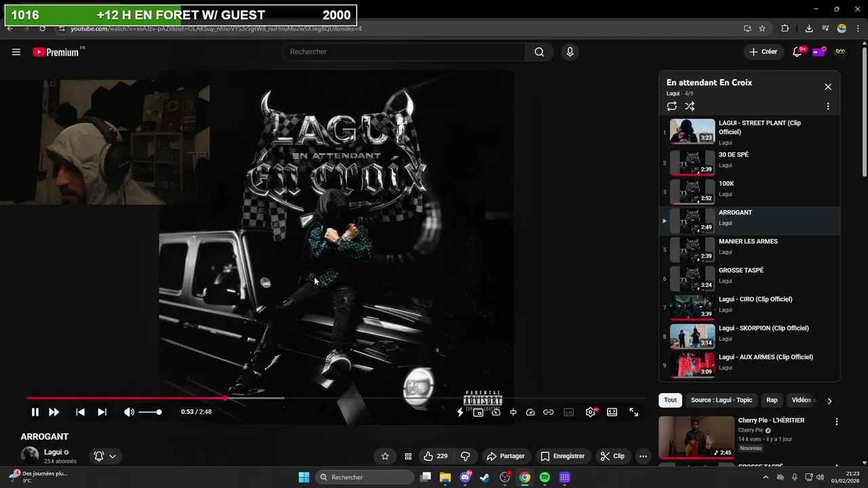Enable the miniplayer picture-in-picture icon
This screenshot has width=868, height=488.
[x=478, y=412]
